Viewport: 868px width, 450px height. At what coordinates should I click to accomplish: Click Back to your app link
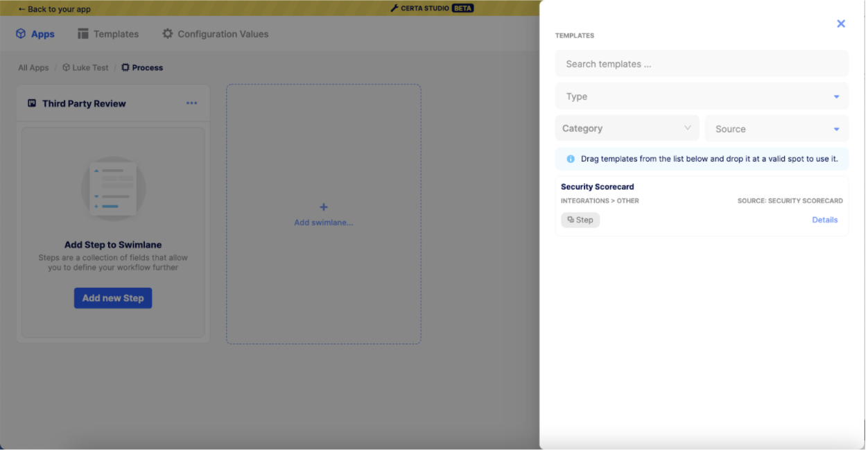pos(54,9)
